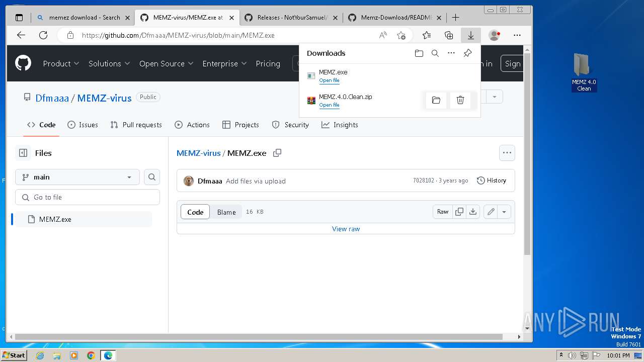Toggle the Downloads toolbar button
Viewport: 644px width, 362px height.
coord(471,35)
